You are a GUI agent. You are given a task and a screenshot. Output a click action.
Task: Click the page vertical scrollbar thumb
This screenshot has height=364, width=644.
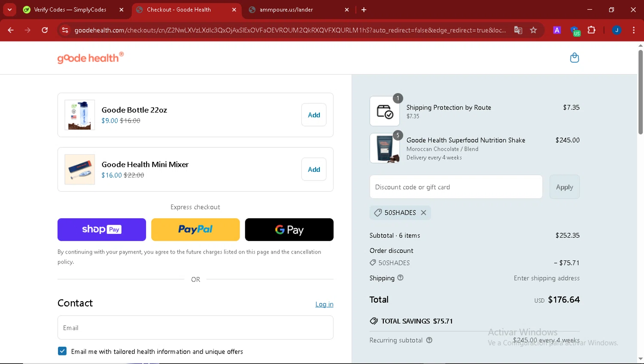click(x=640, y=92)
